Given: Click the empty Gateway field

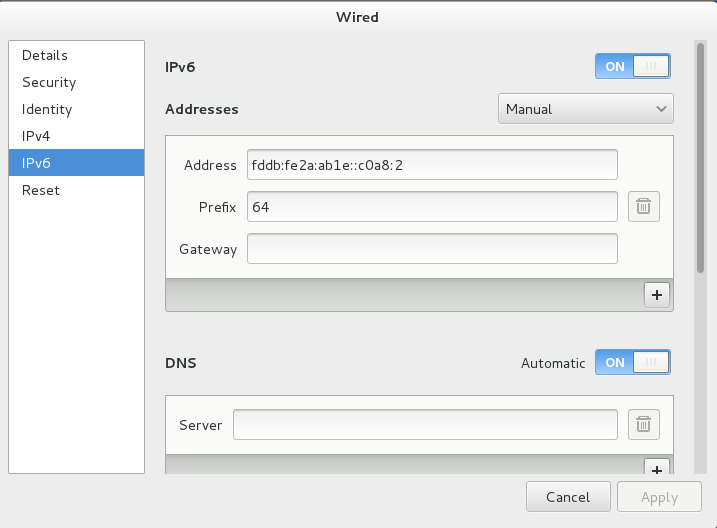Looking at the screenshot, I should point(432,249).
